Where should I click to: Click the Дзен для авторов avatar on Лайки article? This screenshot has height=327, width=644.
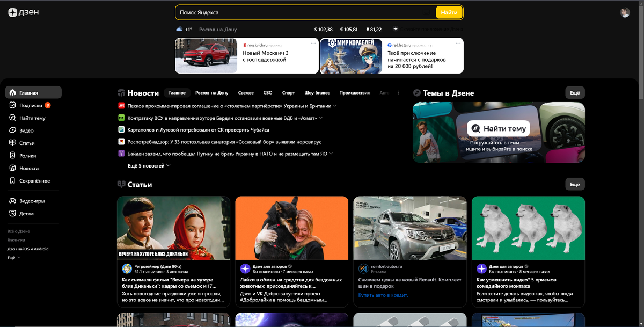click(245, 269)
